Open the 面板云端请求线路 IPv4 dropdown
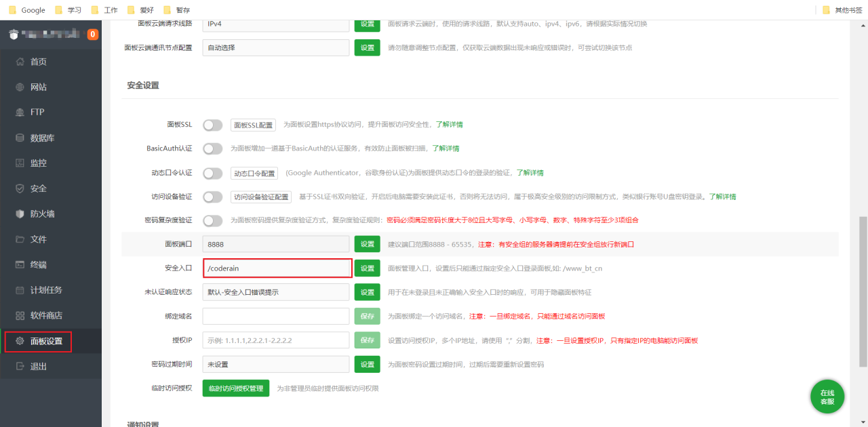Image resolution: width=868 pixels, height=427 pixels. [x=275, y=24]
